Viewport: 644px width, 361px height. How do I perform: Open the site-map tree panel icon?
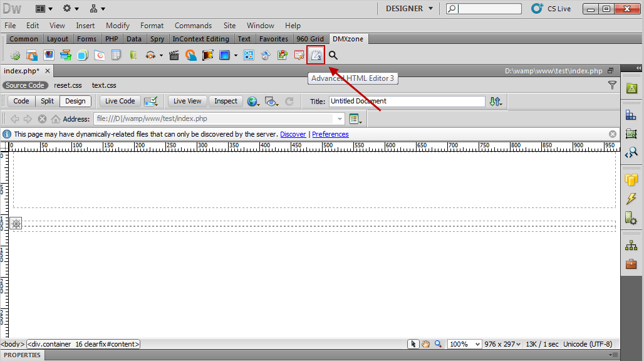(631, 246)
